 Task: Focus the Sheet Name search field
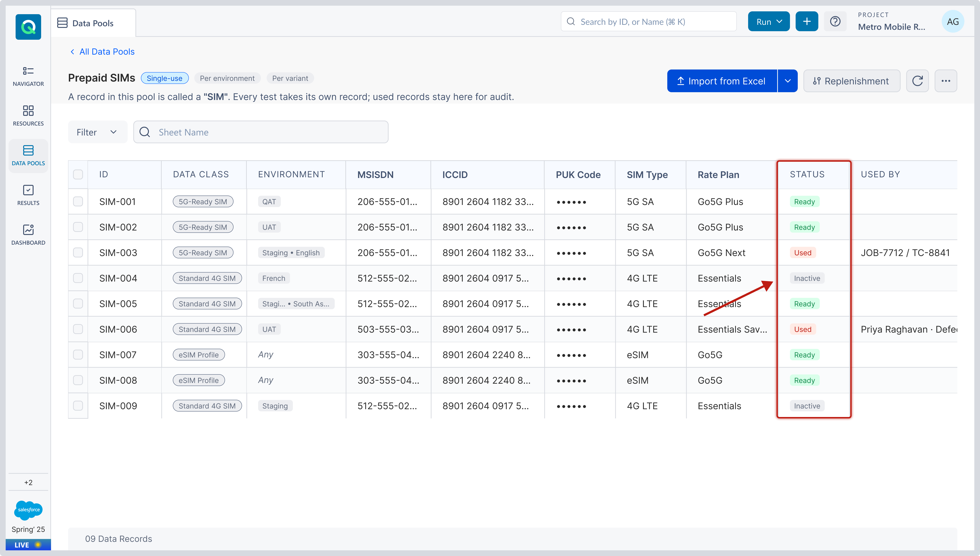(x=261, y=132)
